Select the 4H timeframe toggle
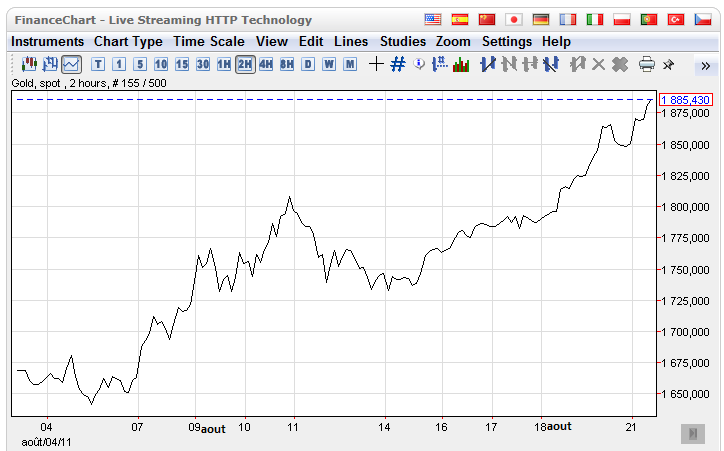This screenshot has width=724, height=451. pyautogui.click(x=266, y=64)
